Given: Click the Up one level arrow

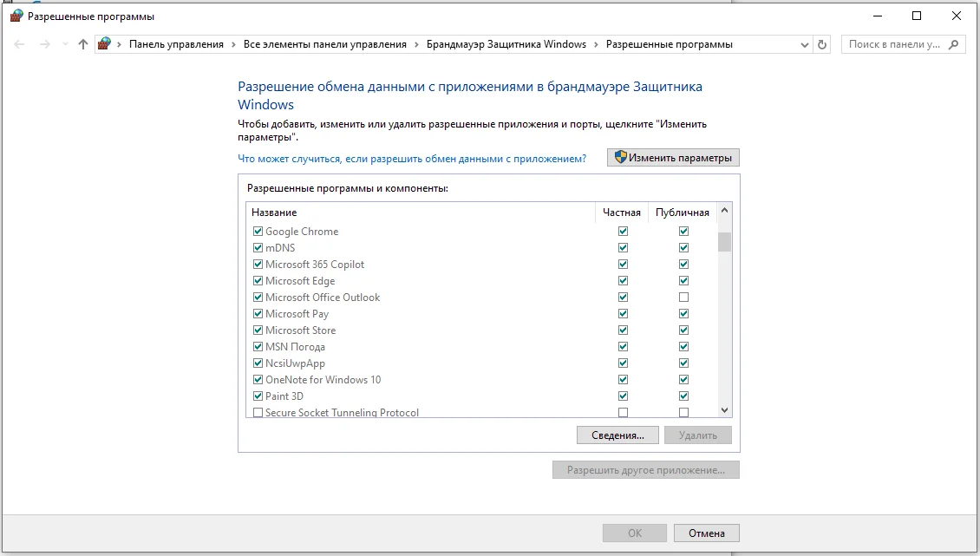Looking at the screenshot, I should (x=83, y=44).
